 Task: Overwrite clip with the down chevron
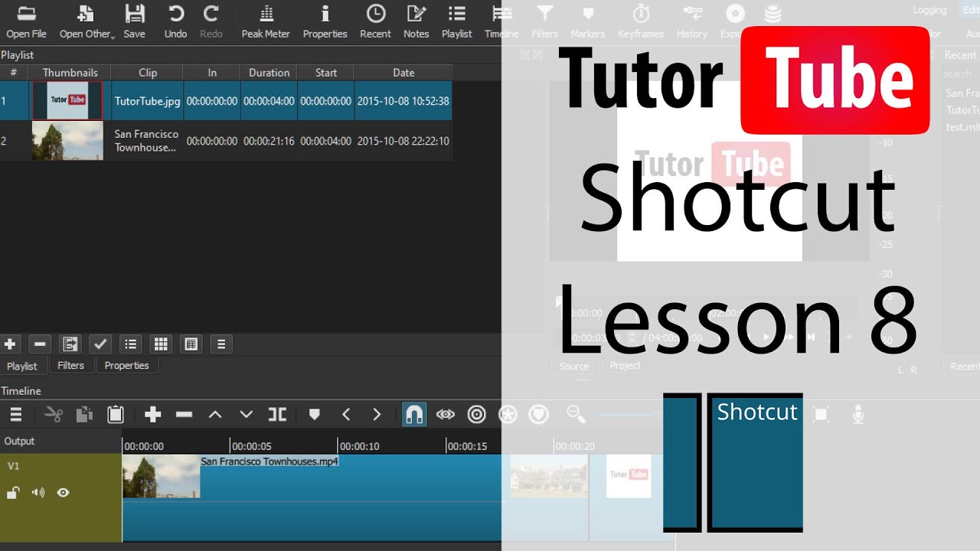point(246,415)
